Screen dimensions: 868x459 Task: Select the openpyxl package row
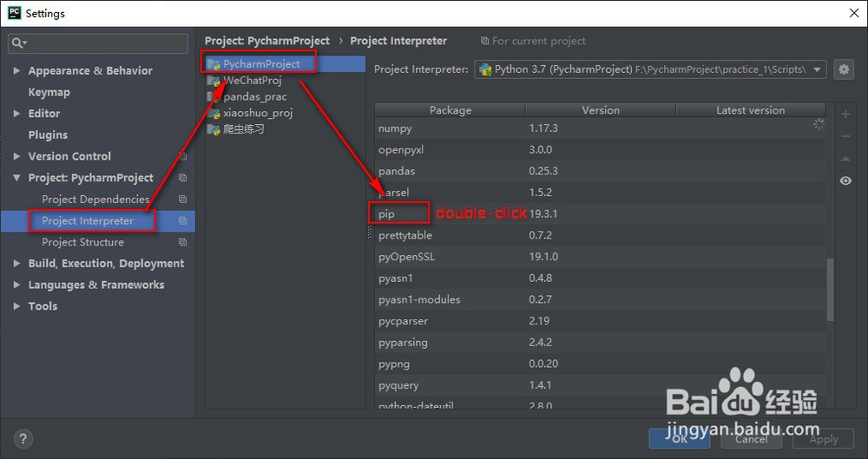600,150
